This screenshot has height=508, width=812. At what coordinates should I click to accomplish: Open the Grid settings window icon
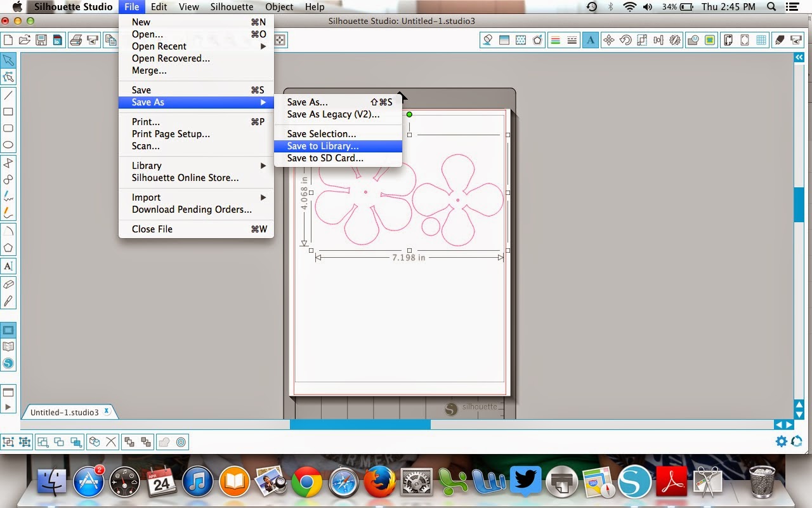[x=762, y=40]
